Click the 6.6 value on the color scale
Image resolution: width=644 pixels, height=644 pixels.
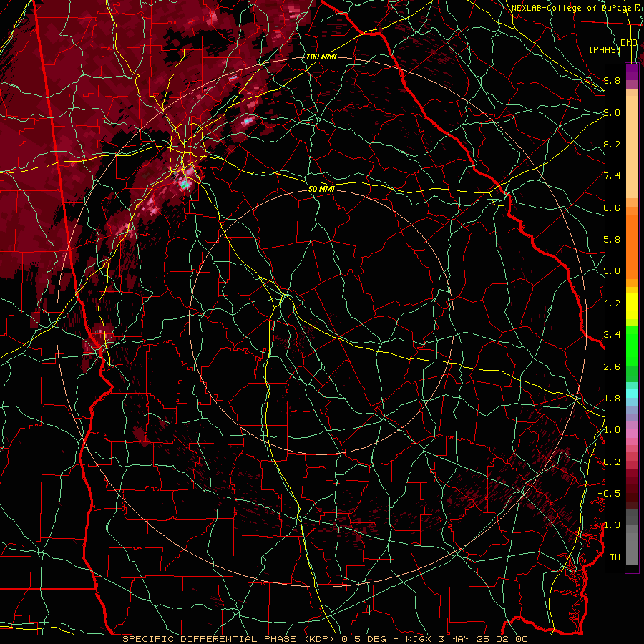coord(612,208)
